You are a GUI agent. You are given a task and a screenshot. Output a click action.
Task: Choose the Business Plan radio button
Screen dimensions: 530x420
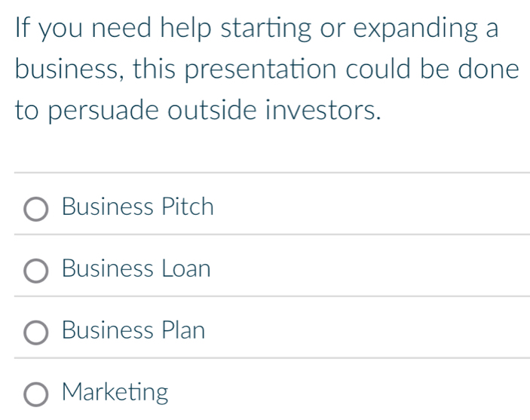pos(36,332)
